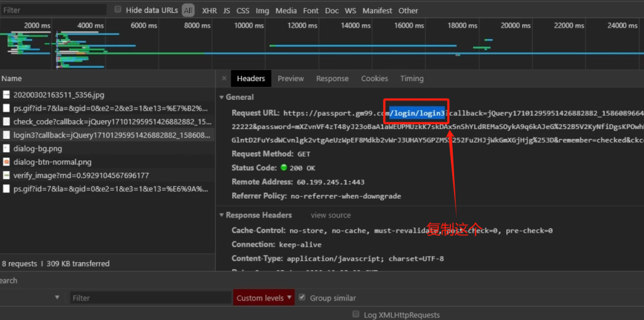Click the icon beside verify_image request
The width and height of the screenshot is (644, 320).
[6, 175]
